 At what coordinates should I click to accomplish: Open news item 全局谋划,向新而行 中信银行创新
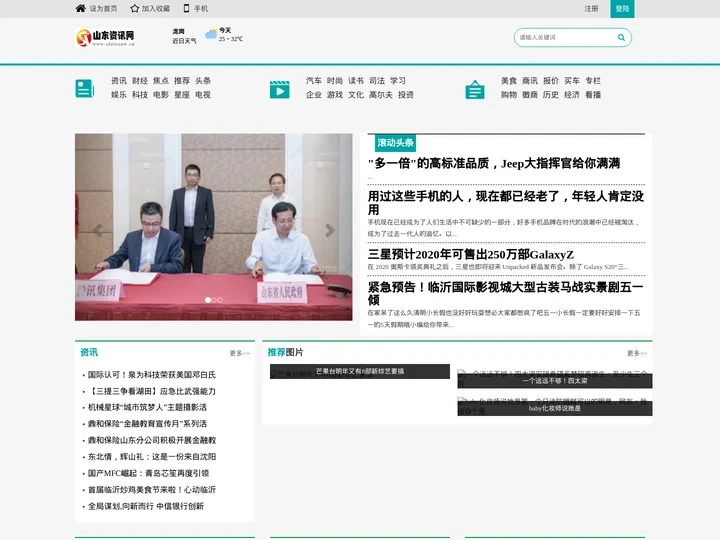146,506
